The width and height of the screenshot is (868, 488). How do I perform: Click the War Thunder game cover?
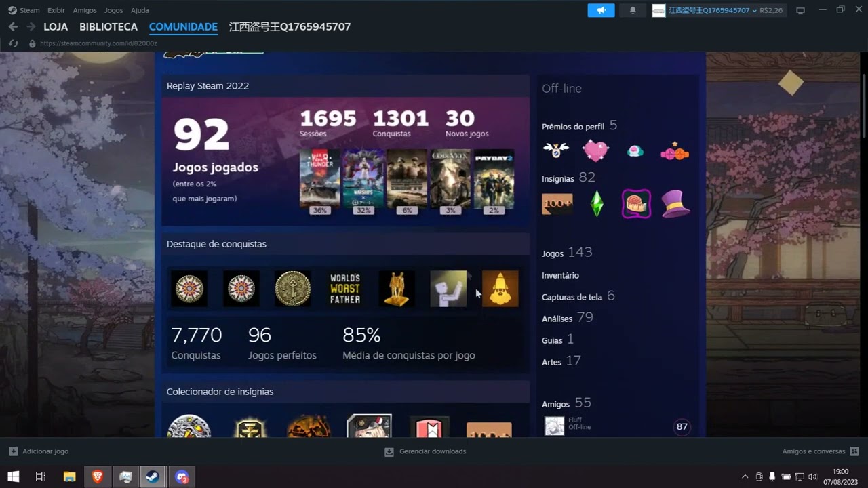coord(319,178)
